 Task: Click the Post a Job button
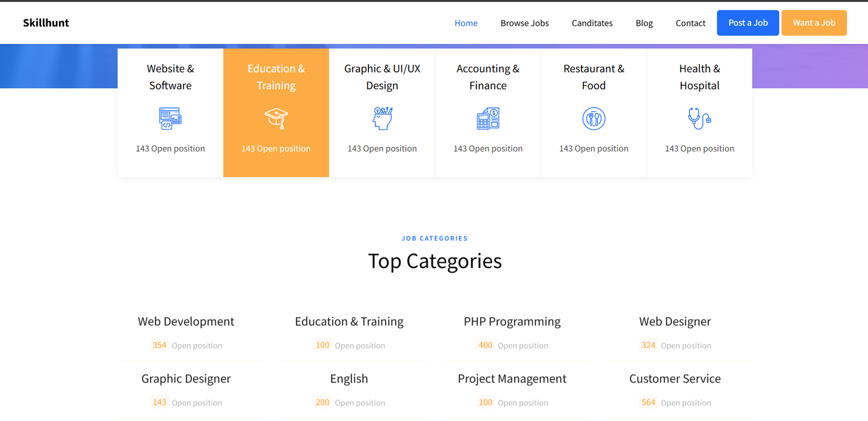click(x=748, y=23)
